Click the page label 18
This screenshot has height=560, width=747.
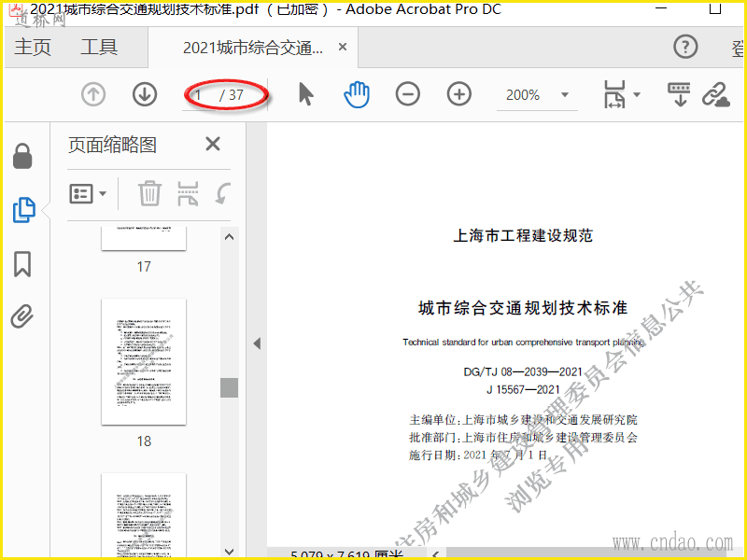[x=144, y=441]
